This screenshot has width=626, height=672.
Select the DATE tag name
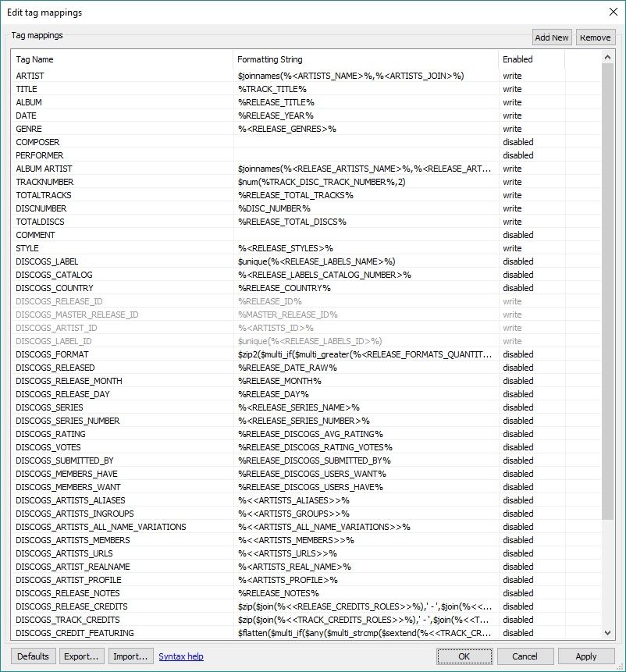coord(26,116)
